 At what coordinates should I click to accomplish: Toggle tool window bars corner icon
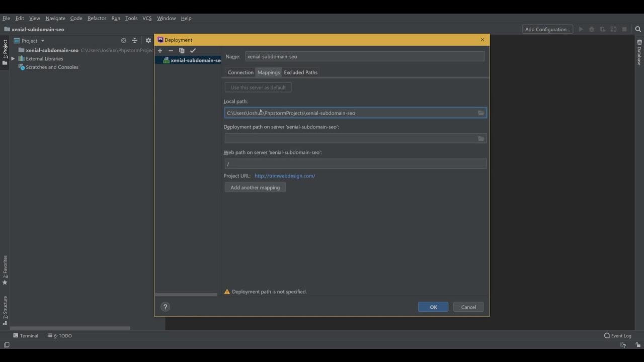point(7,345)
